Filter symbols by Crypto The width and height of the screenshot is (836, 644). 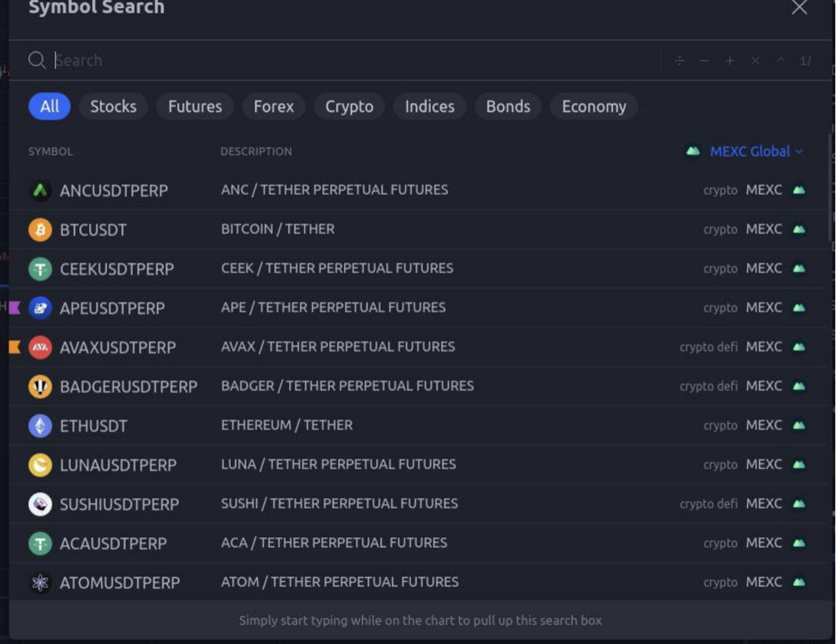(x=349, y=106)
